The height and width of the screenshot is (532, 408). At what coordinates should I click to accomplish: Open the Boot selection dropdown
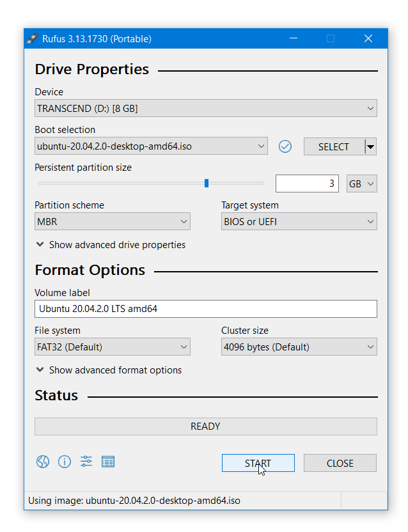tap(151, 146)
